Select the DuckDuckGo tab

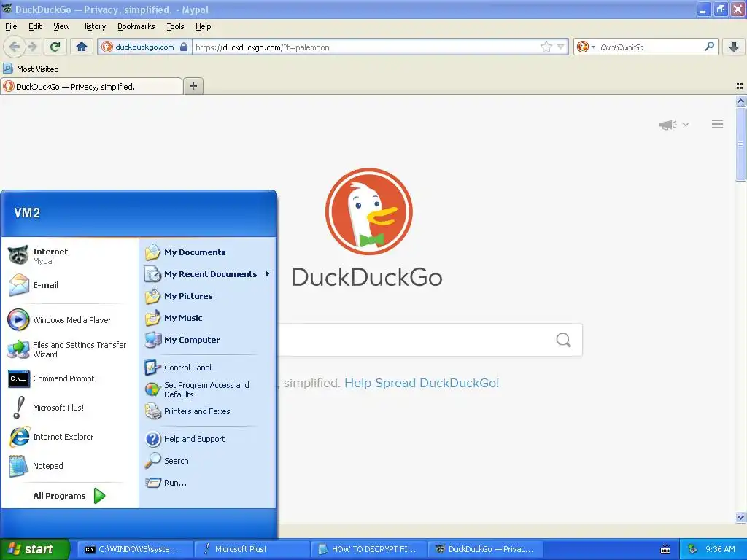point(91,86)
